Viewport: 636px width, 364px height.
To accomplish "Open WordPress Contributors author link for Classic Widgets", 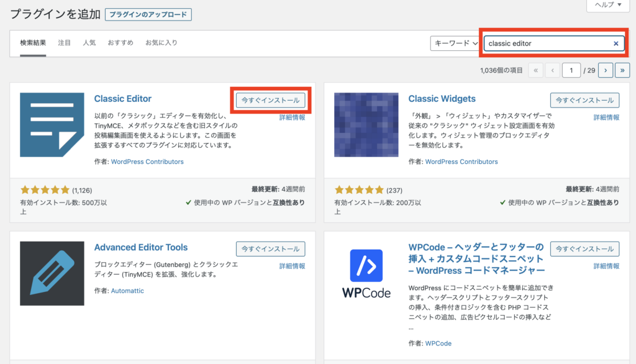I will point(461,162).
